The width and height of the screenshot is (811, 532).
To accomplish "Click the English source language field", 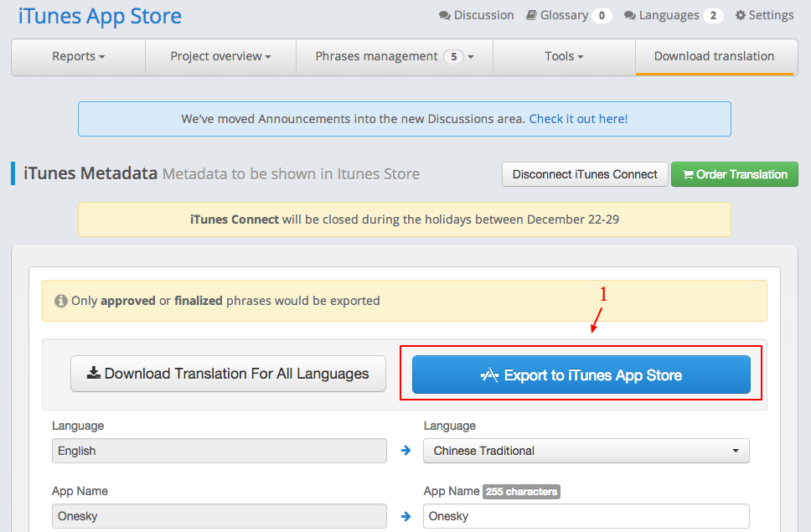I will tap(220, 451).
